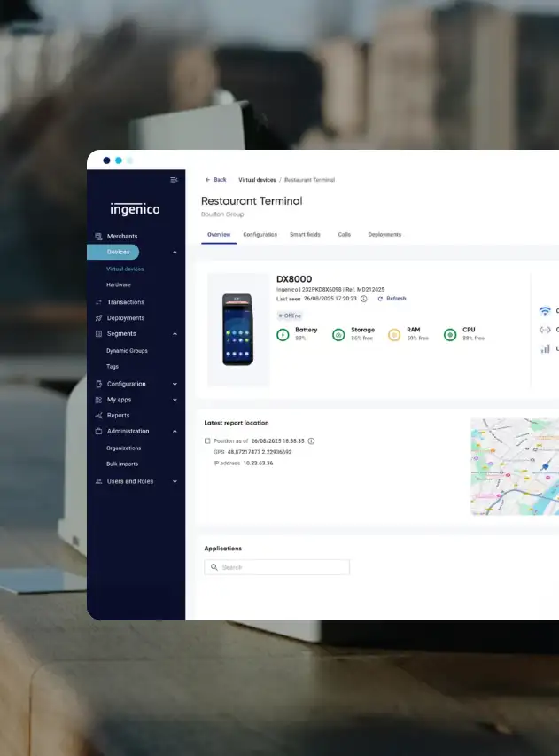The image size is (559, 756).
Task: Click GPS coordinates 48.87217473 2.22936692
Action: (260, 452)
